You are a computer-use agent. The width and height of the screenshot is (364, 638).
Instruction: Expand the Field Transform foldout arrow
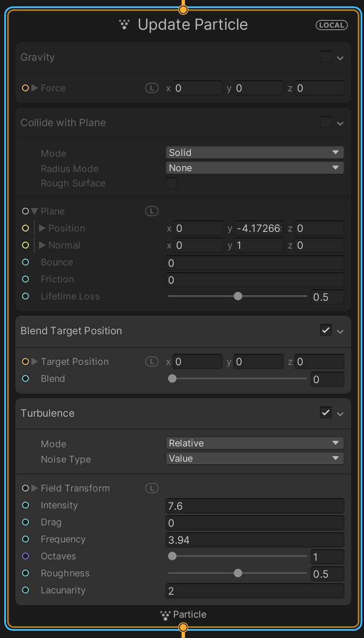35,488
